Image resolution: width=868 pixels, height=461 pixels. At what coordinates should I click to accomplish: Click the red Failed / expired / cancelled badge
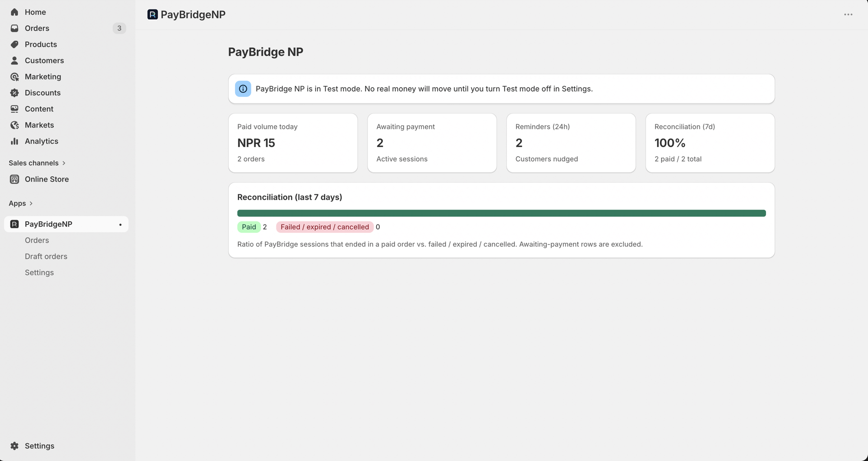pyautogui.click(x=325, y=227)
